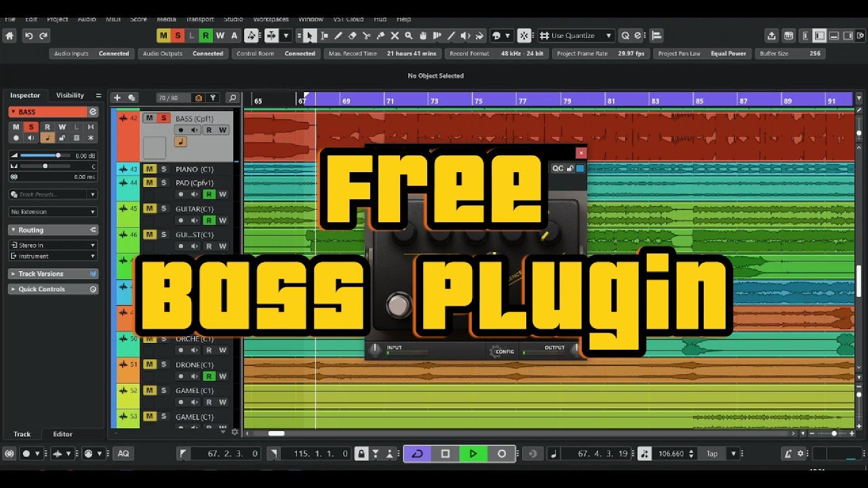Toggle global Read automation R button
The height and width of the screenshot is (488, 868).
click(205, 36)
